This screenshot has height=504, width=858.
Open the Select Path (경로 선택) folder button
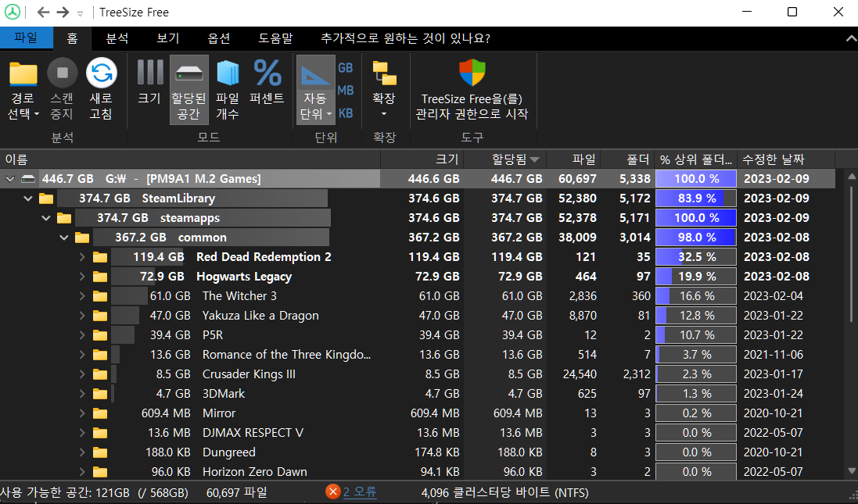point(23,90)
